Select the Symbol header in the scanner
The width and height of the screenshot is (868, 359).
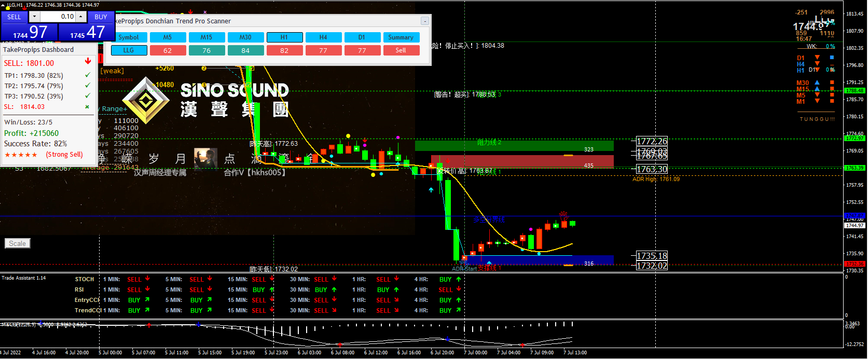click(129, 37)
